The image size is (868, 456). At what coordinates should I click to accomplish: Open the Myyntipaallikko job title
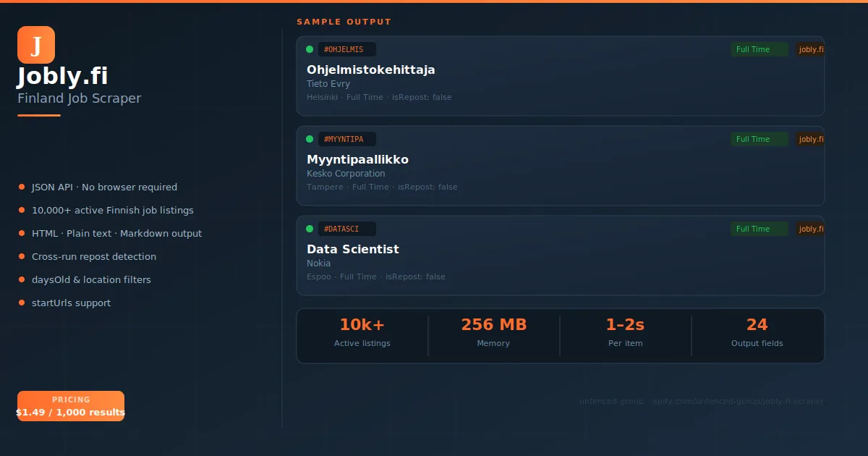(358, 159)
